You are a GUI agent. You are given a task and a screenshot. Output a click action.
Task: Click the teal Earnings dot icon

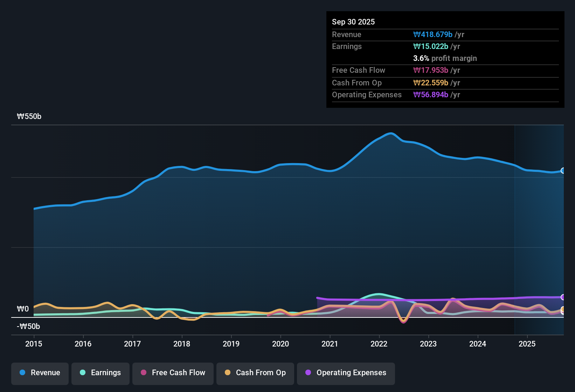pyautogui.click(x=83, y=373)
